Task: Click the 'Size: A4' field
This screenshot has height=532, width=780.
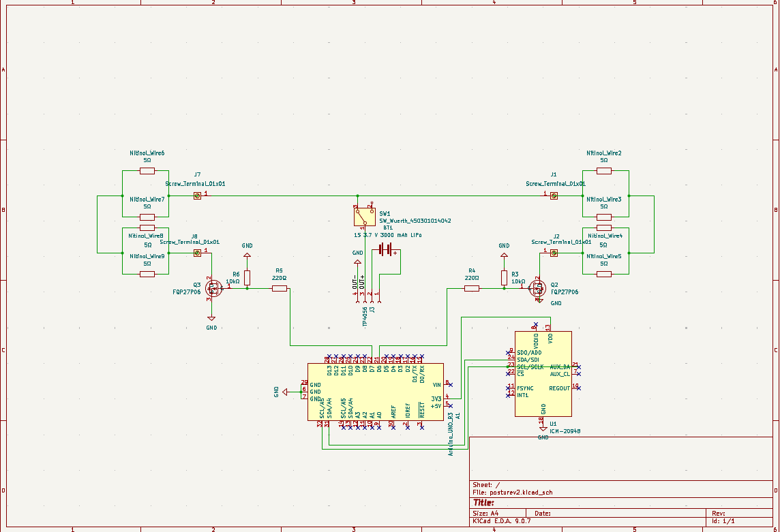Action: pos(485,513)
